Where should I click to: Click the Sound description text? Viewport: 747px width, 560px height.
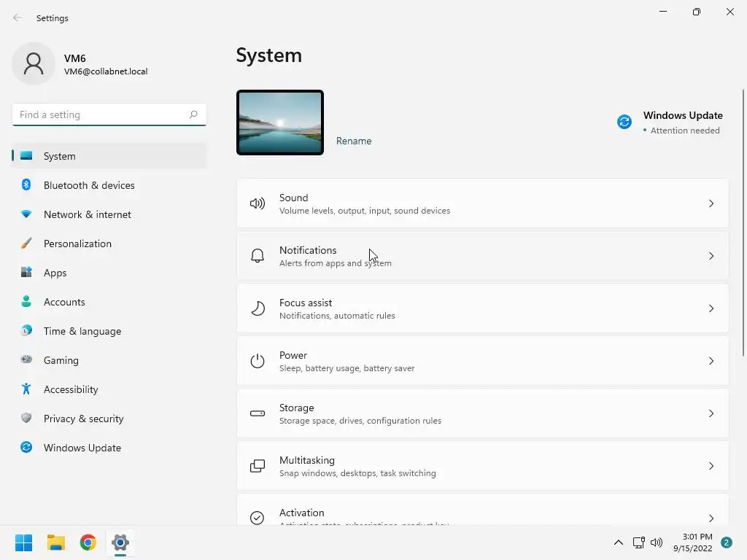tap(365, 211)
